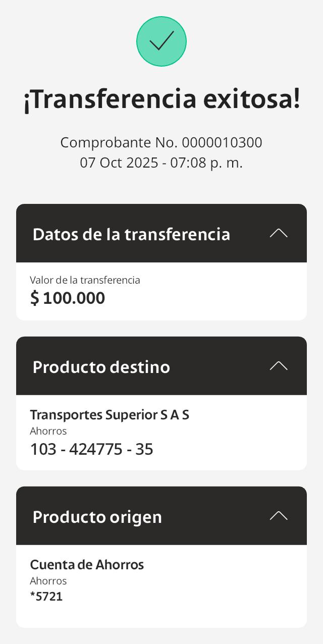This screenshot has width=323, height=644.
Task: Select the $ 100.000 transfer amount
Action: pos(68,298)
